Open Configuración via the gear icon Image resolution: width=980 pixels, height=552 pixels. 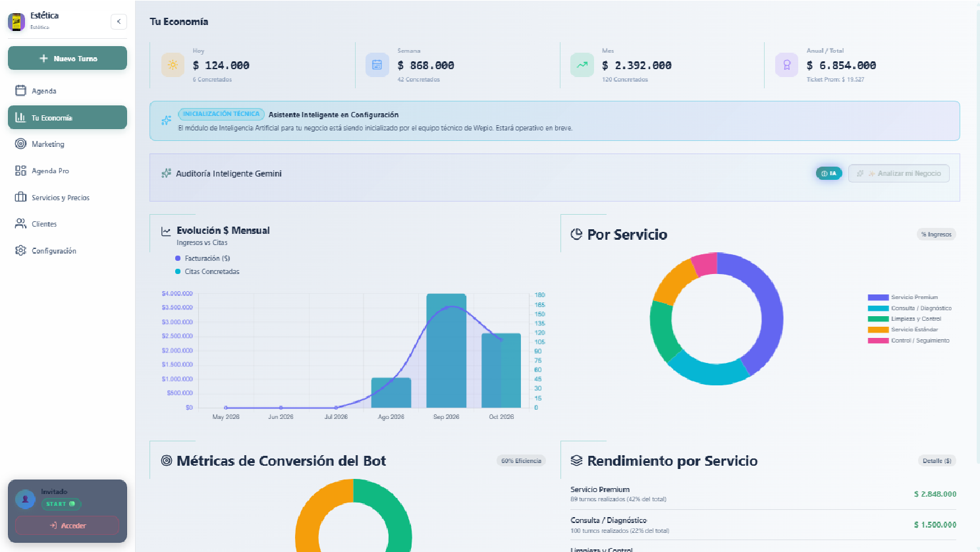click(20, 251)
